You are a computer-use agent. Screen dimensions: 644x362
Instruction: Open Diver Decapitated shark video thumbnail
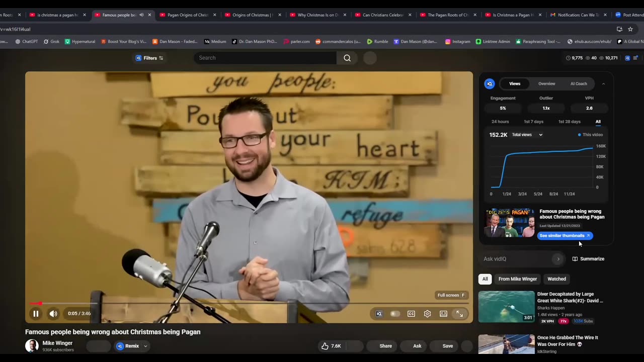pos(506,307)
